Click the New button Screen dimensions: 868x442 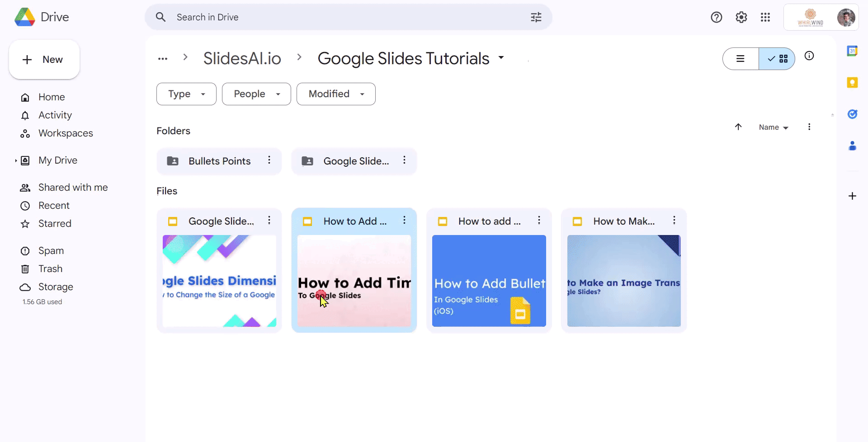44,59
